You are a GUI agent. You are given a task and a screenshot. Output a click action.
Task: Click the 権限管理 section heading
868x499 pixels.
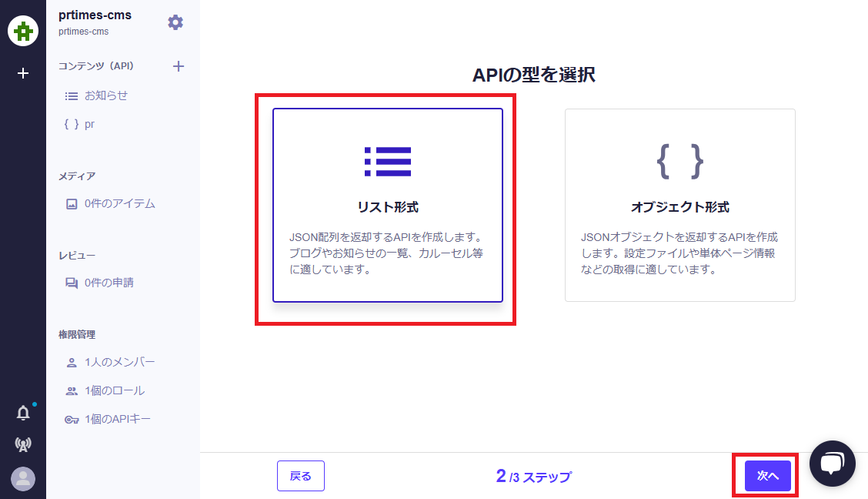coord(77,334)
